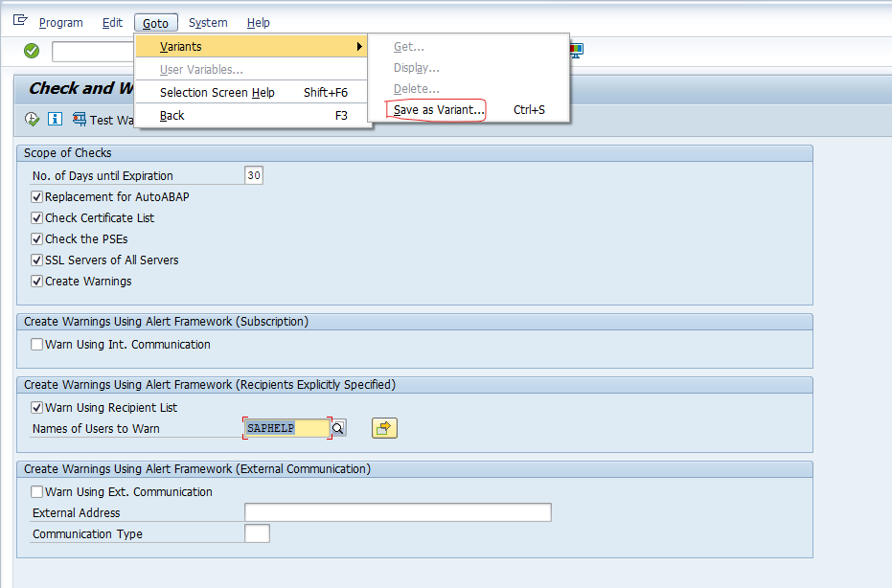Open the Program menu

point(60,22)
